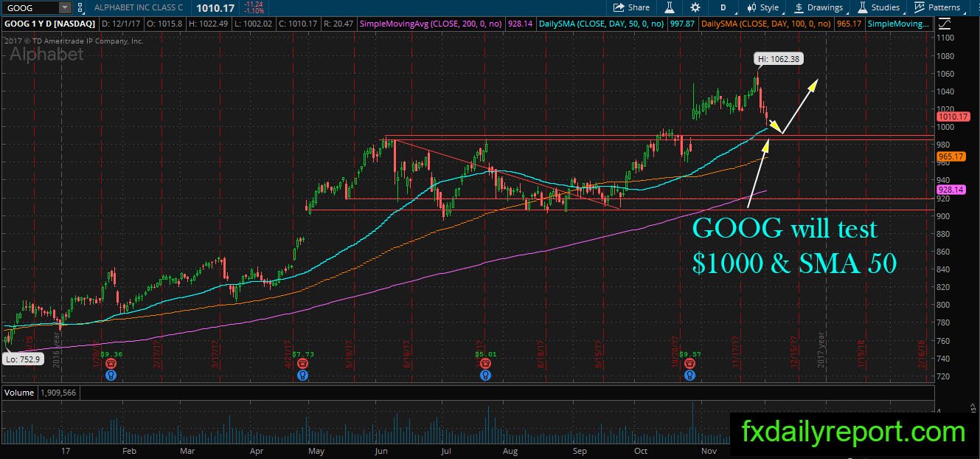The height and width of the screenshot is (459, 980).
Task: Open the Studies menu
Action: (878, 7)
